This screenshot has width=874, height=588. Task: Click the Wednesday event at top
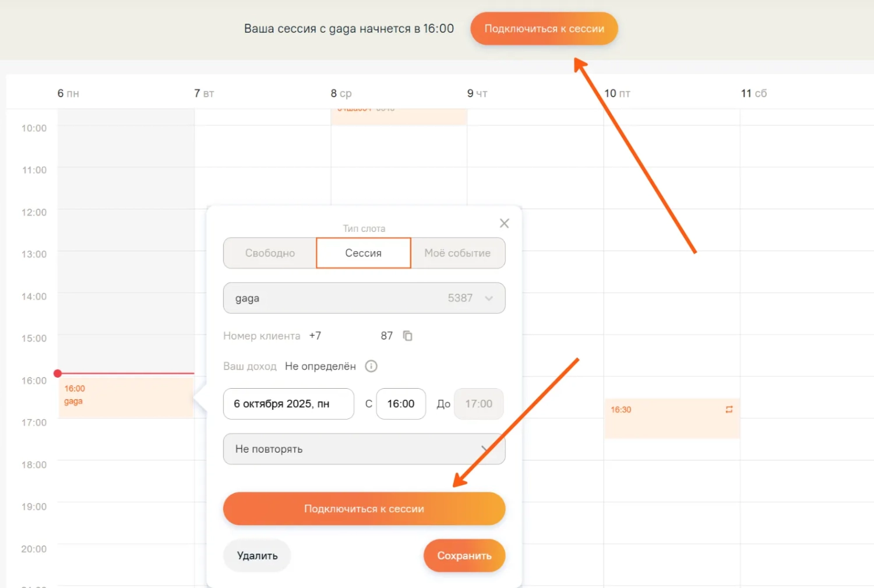pyautogui.click(x=399, y=116)
